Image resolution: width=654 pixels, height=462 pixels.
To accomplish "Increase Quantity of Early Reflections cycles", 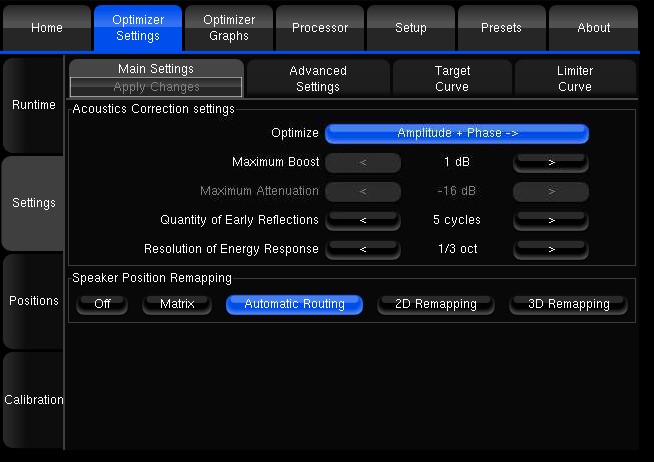I will (x=551, y=220).
